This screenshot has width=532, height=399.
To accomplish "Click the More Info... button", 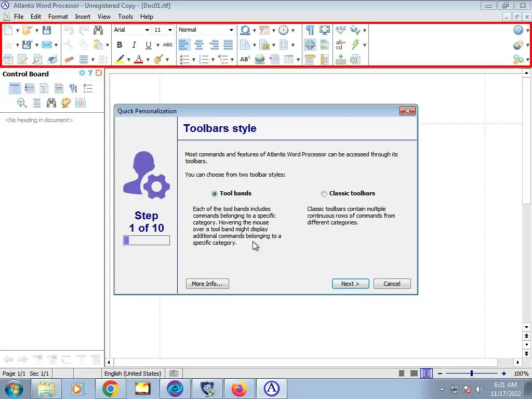I will (x=207, y=284).
